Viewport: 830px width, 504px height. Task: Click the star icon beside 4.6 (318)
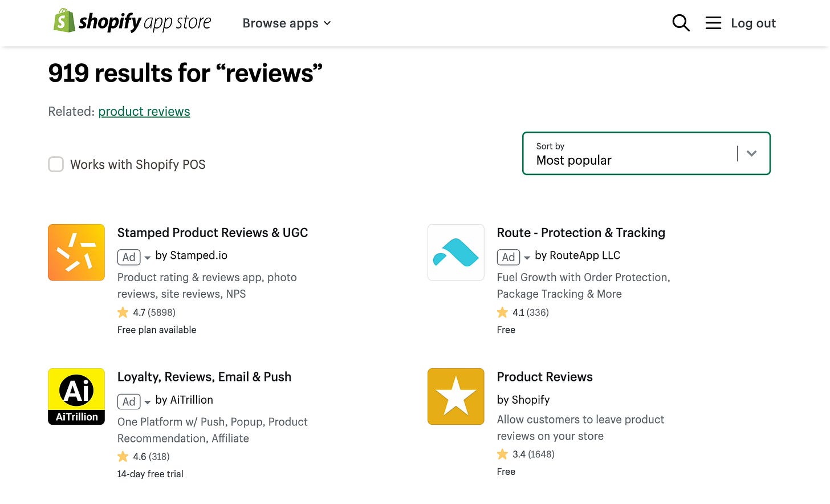click(123, 457)
